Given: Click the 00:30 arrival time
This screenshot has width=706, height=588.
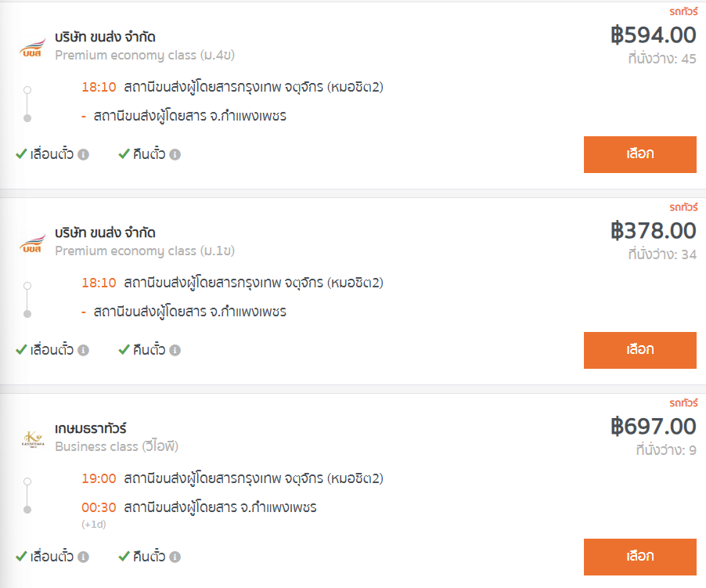Looking at the screenshot, I should pyautogui.click(x=99, y=507).
